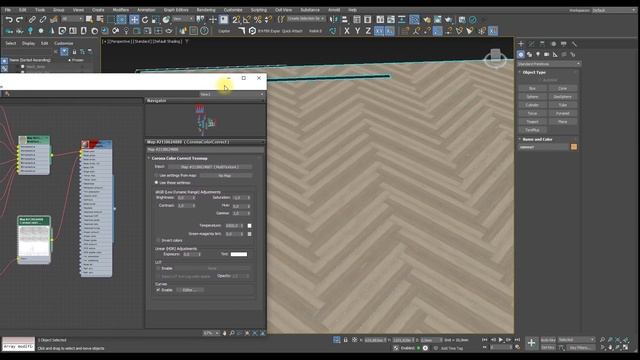This screenshot has width=640, height=360.
Task: Click the viewport ViewCube
Action: click(496, 59)
